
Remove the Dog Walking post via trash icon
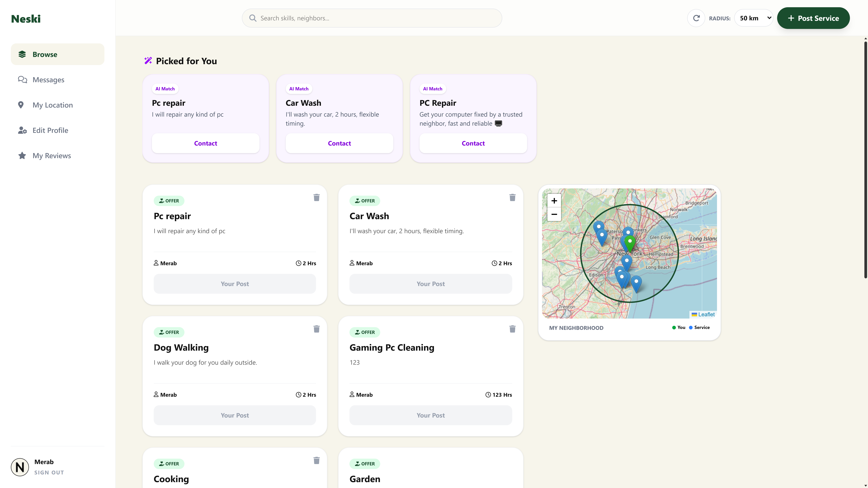(x=316, y=329)
